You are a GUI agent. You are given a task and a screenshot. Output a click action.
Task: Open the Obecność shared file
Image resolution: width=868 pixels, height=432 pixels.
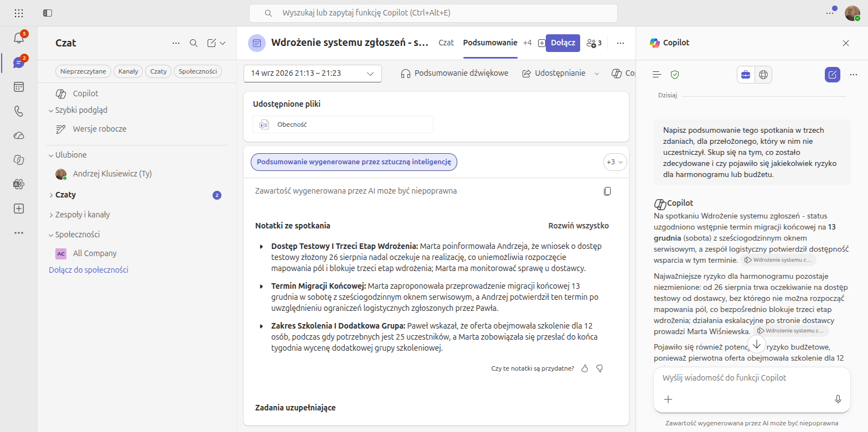[343, 124]
